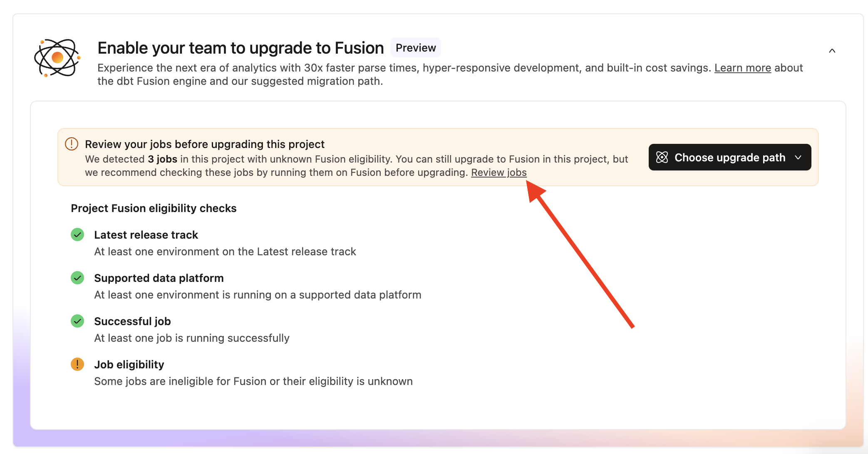Select the Project Fusion eligibility checks heading

coord(154,208)
